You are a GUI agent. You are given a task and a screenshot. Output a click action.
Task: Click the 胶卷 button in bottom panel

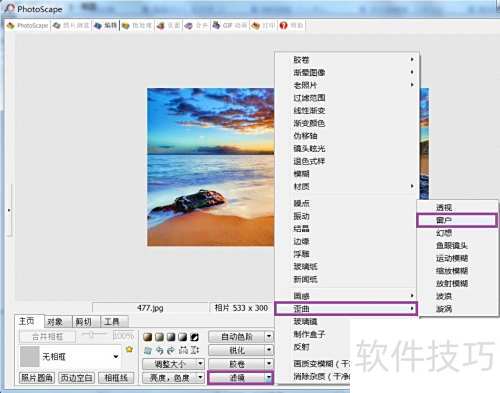(x=237, y=364)
